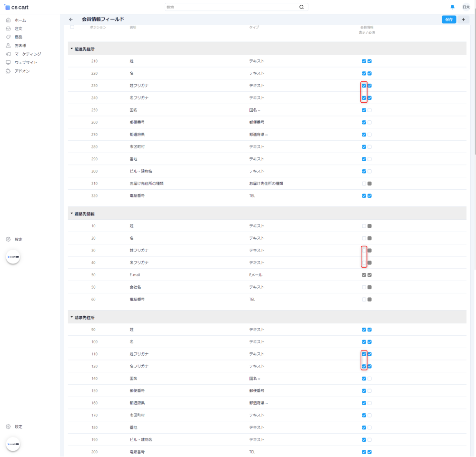This screenshot has height=457, width=476.
Task: Open the ビル・建物名 field at position 300
Action: pos(141,171)
